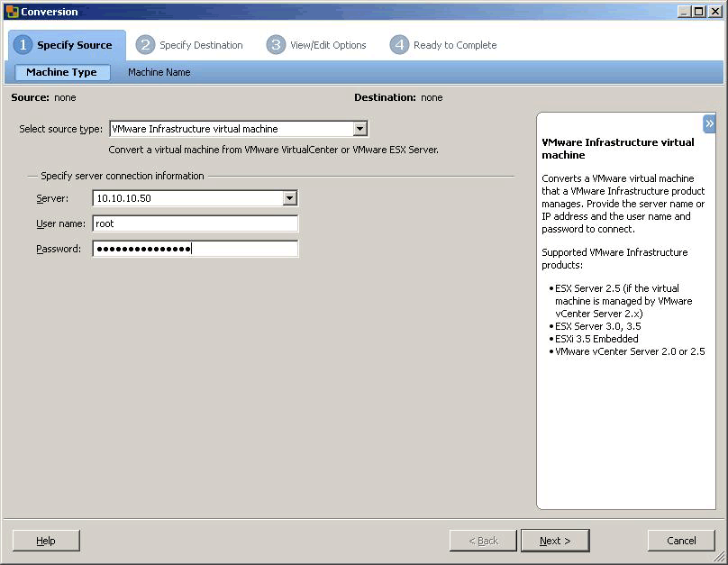The image size is (728, 565).
Task: Cancel the conversion wizard
Action: pos(681,541)
